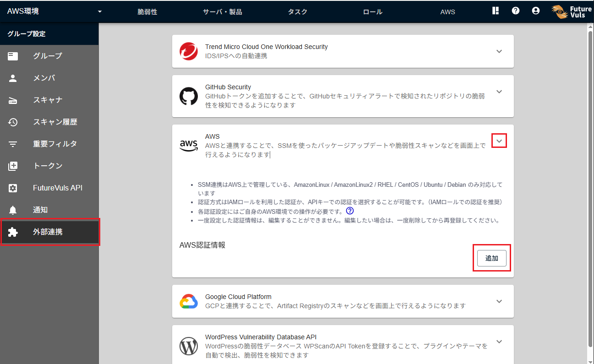Collapse the AWS integration card
The height and width of the screenshot is (364, 594).
point(499,141)
